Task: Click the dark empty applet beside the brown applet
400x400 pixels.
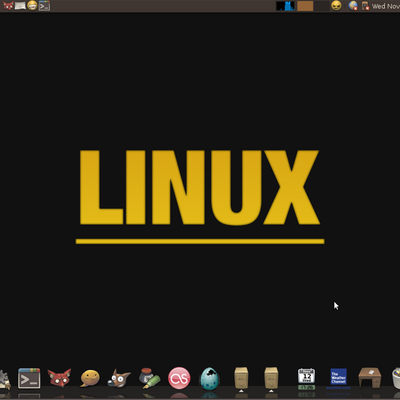Action: point(322,6)
